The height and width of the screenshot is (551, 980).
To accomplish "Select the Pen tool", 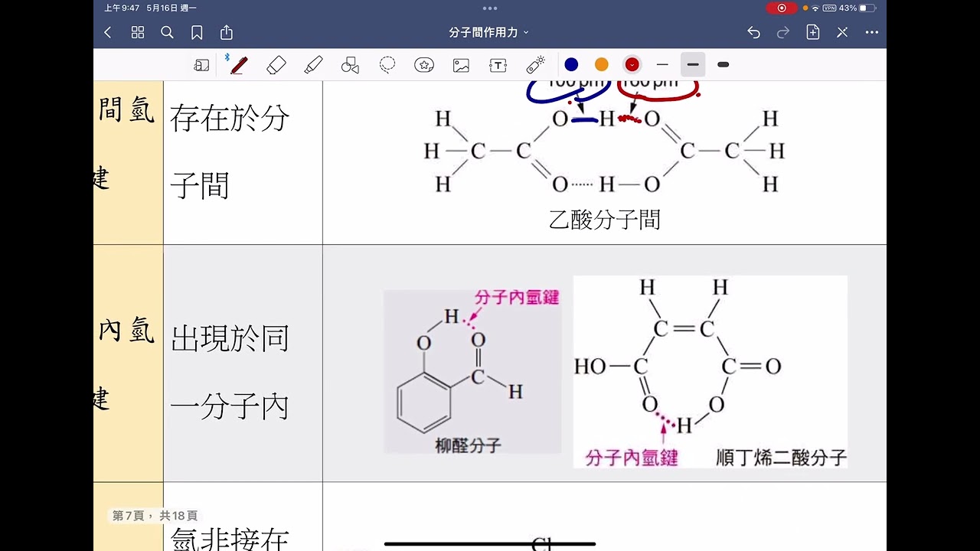I will pos(238,65).
